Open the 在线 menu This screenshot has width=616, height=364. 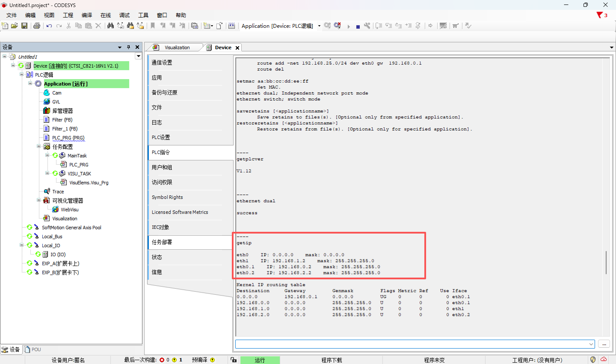(x=105, y=15)
